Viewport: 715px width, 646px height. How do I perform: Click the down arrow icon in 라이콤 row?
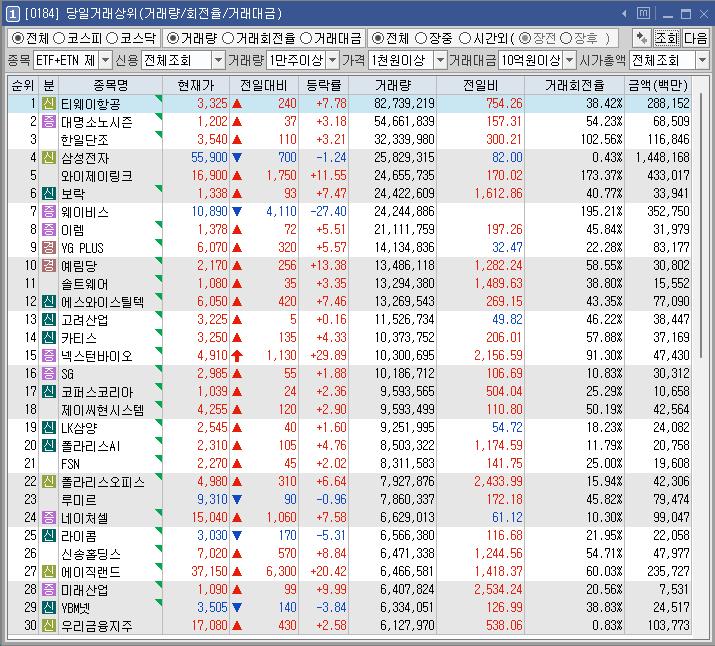[x=237, y=535]
